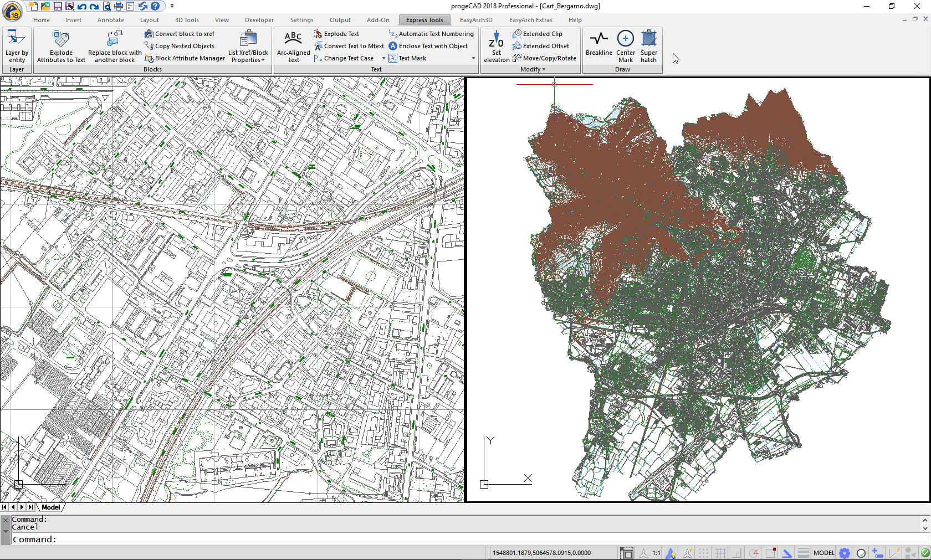Screen dimensions: 931x560
Task: Toggle entity snap tracking in status bar
Action: click(787, 553)
